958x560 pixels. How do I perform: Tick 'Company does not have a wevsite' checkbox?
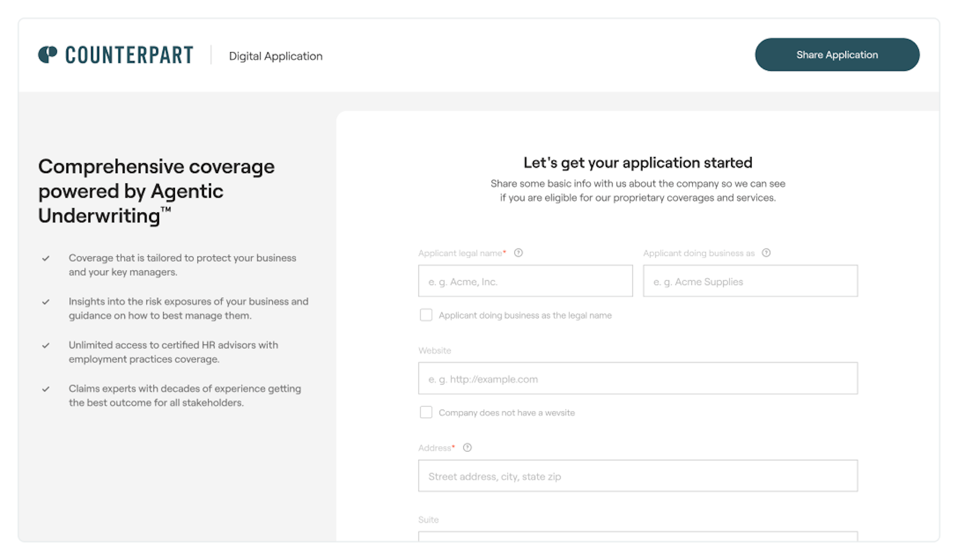coord(426,412)
